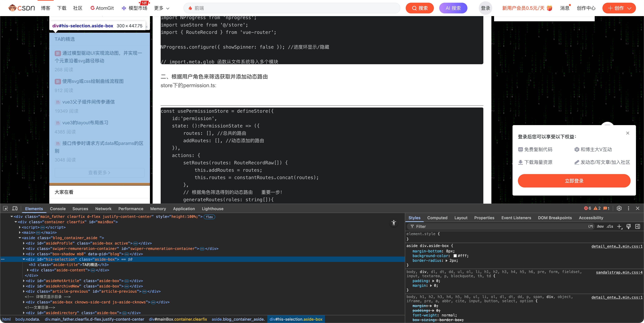This screenshot has width=644, height=323.
Task: Open sandalstrap.min.css:4 source link
Action: (x=619, y=273)
